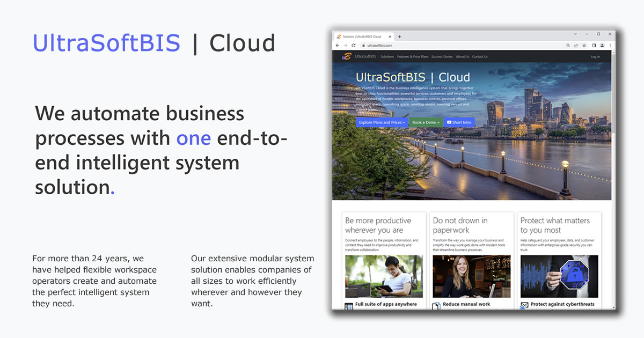
Task: Open the Success Stories navigation menu
Action: pos(442,56)
